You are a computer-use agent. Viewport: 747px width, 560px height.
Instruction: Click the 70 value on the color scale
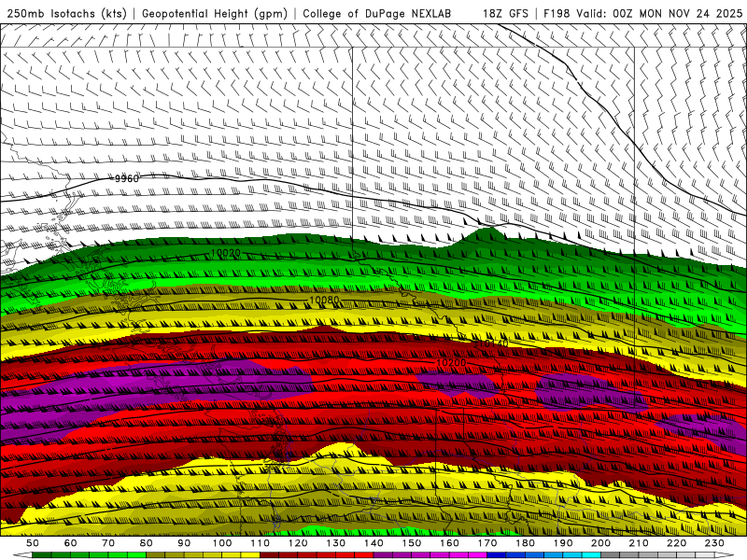click(108, 543)
